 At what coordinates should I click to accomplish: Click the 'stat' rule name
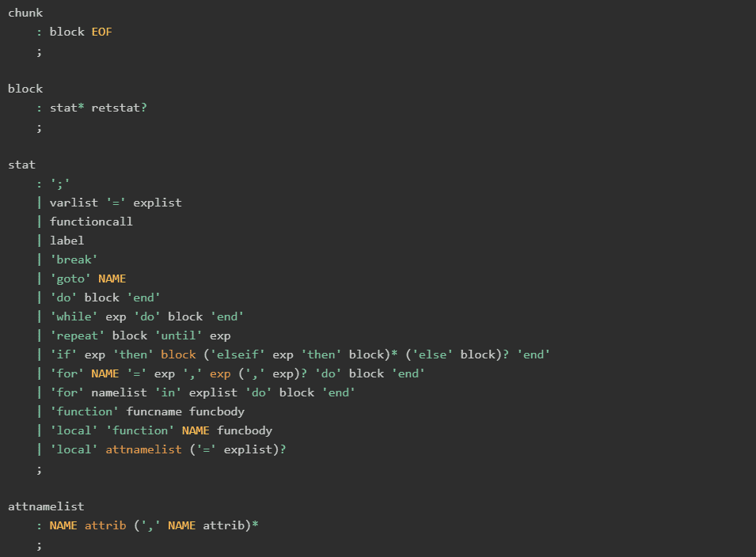21,165
